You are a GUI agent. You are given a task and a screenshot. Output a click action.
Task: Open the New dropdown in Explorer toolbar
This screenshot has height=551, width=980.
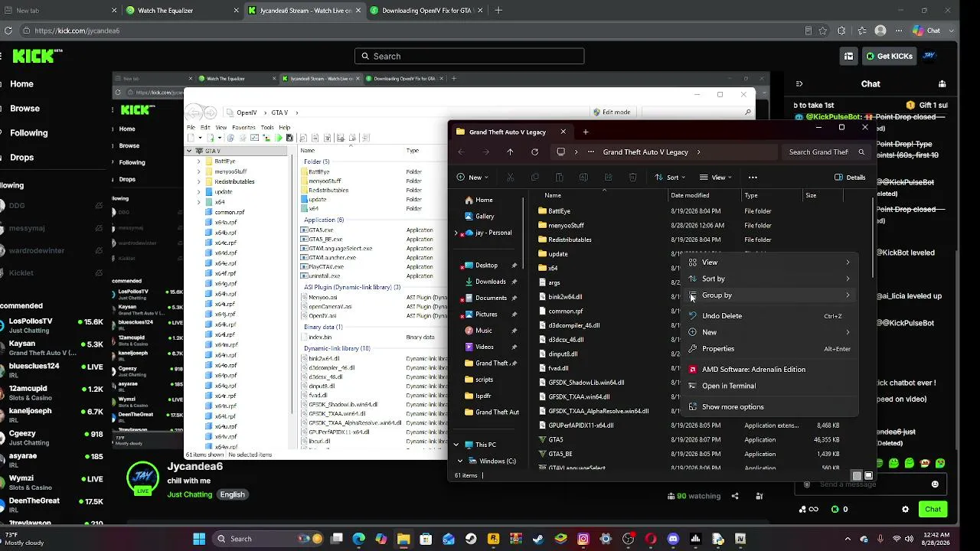[x=474, y=178]
